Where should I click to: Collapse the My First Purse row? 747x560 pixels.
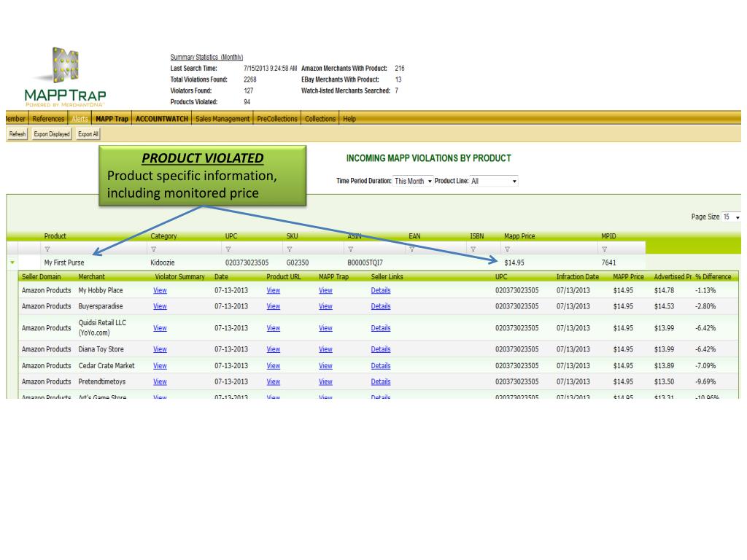[x=12, y=262]
